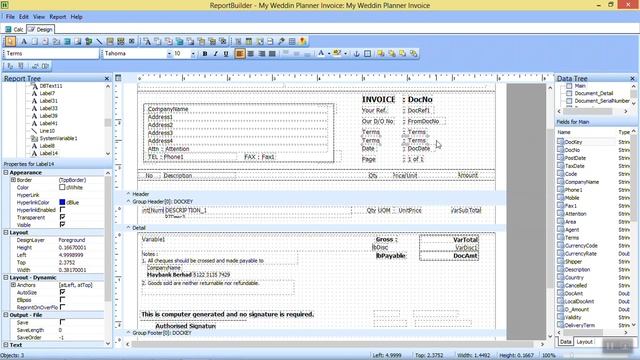Select the Line drawing tool
The image size is (640, 360).
pos(99,41)
